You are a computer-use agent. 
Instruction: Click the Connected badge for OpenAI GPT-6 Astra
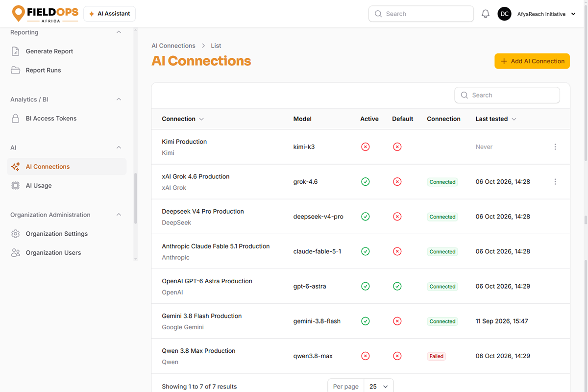442,287
